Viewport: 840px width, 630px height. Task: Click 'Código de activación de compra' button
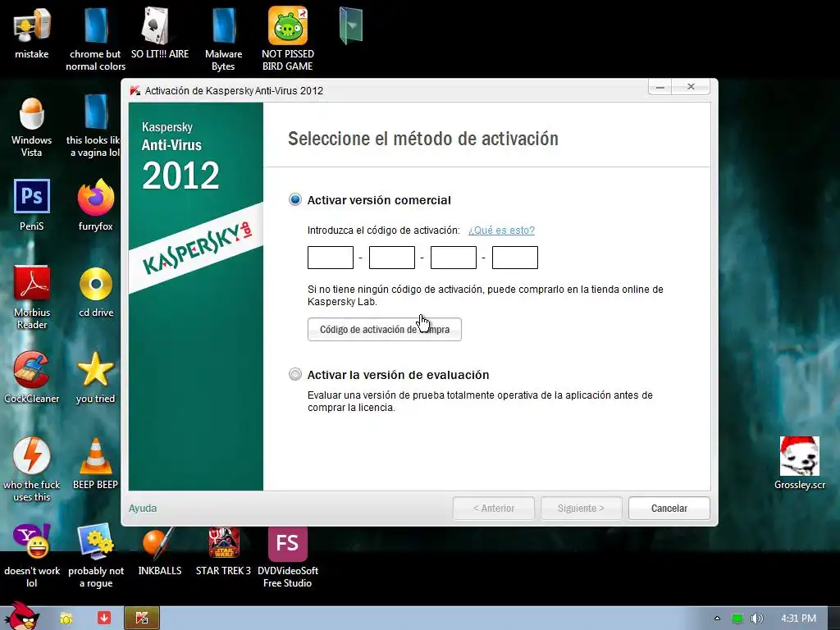pyautogui.click(x=385, y=330)
